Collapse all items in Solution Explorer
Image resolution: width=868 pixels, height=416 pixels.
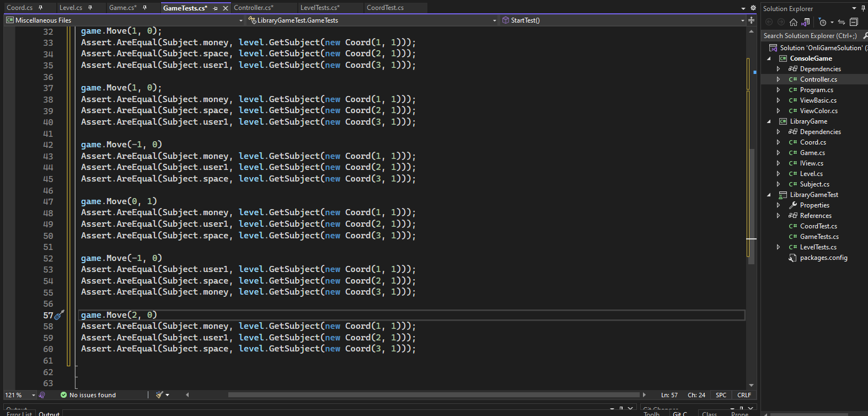pos(854,22)
